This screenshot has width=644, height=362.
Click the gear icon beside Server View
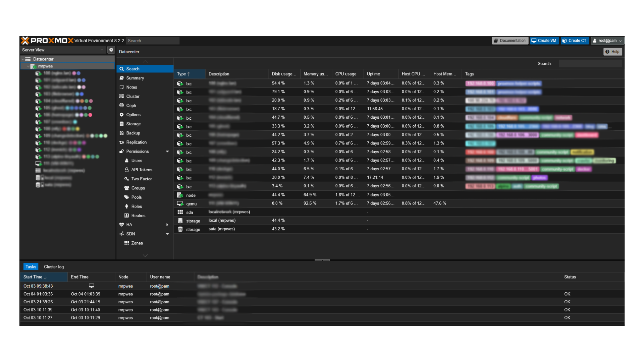point(111,50)
